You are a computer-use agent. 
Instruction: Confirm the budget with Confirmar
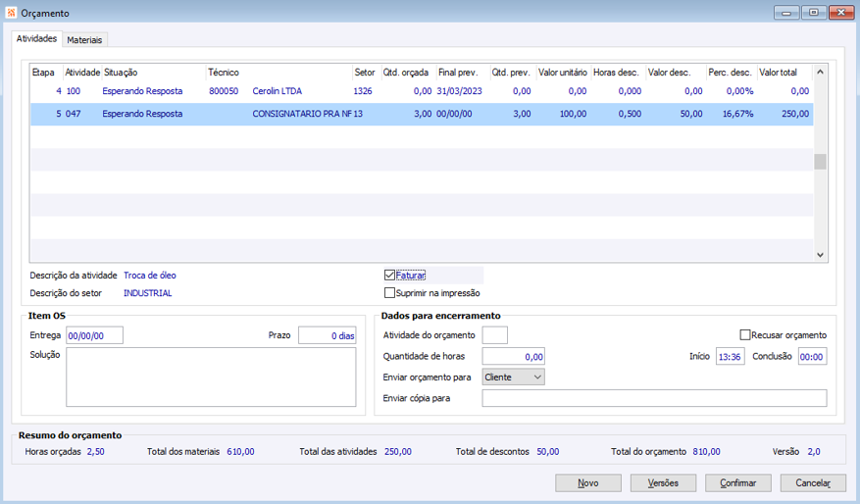[x=737, y=482]
